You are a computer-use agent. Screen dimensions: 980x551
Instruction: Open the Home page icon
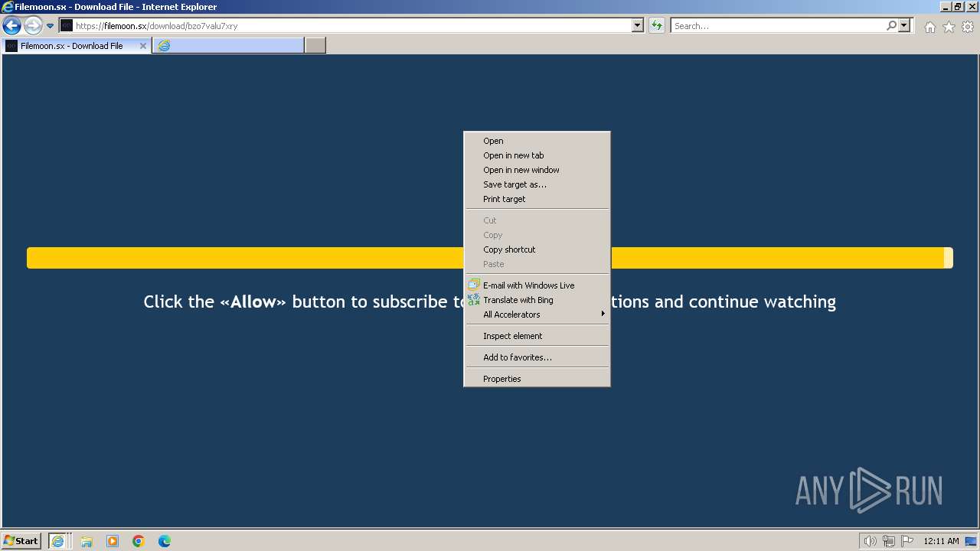click(x=929, y=27)
